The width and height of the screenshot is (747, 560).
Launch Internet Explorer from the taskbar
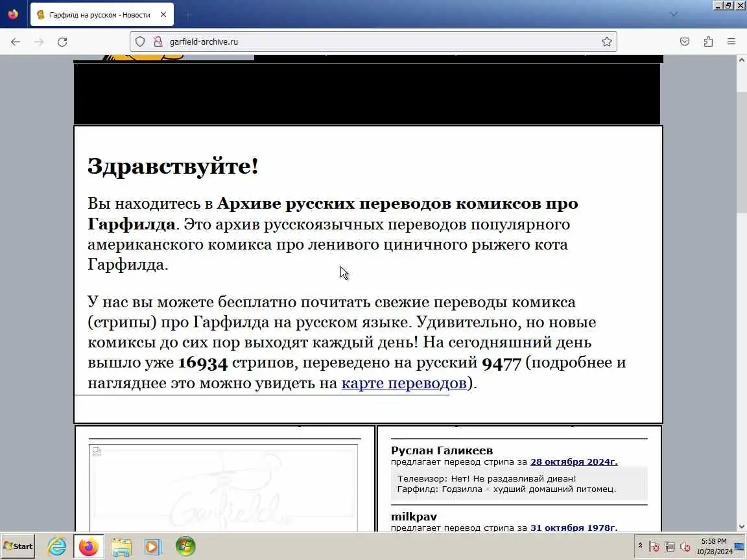[x=56, y=546]
